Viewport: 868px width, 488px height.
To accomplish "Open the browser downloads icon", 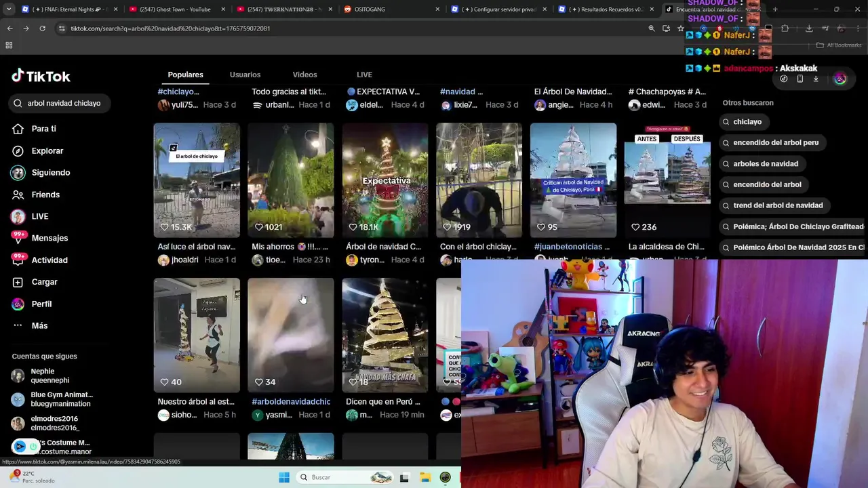I will tap(809, 28).
